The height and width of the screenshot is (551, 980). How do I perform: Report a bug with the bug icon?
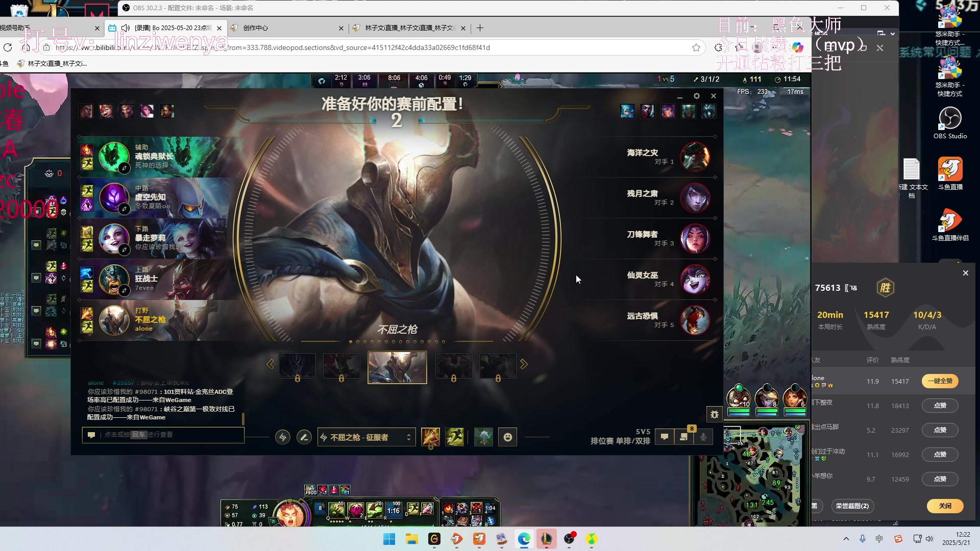(x=714, y=415)
